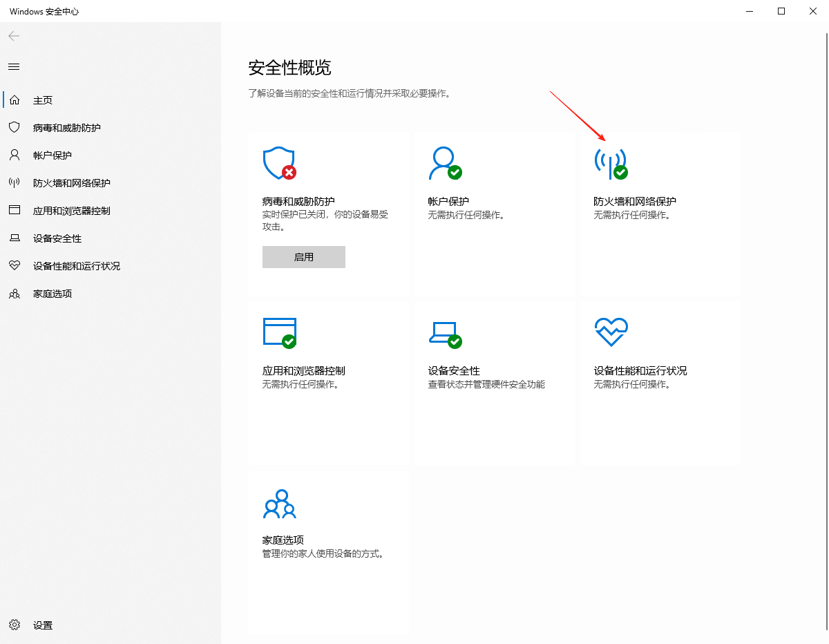The width and height of the screenshot is (829, 644).
Task: Select 主页 in the sidebar
Action: [43, 100]
